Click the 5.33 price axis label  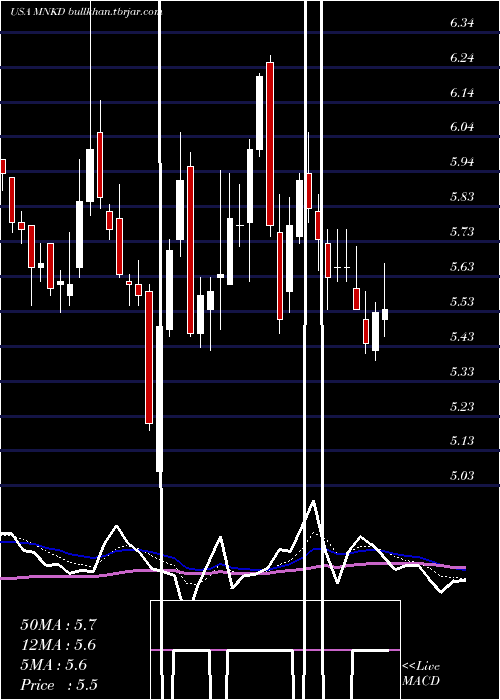point(462,371)
